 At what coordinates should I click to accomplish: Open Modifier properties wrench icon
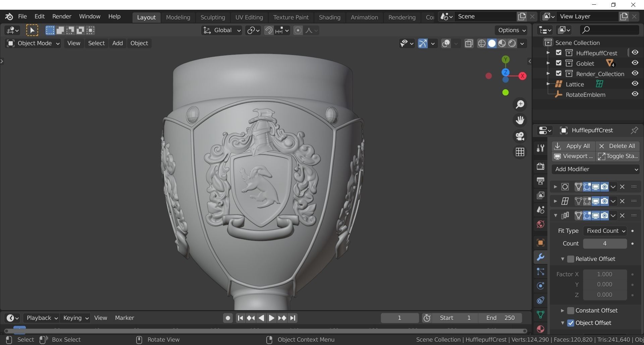(x=540, y=257)
